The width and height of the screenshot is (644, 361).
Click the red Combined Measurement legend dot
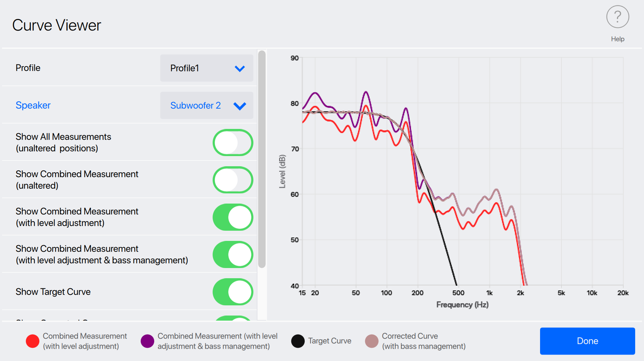33,341
